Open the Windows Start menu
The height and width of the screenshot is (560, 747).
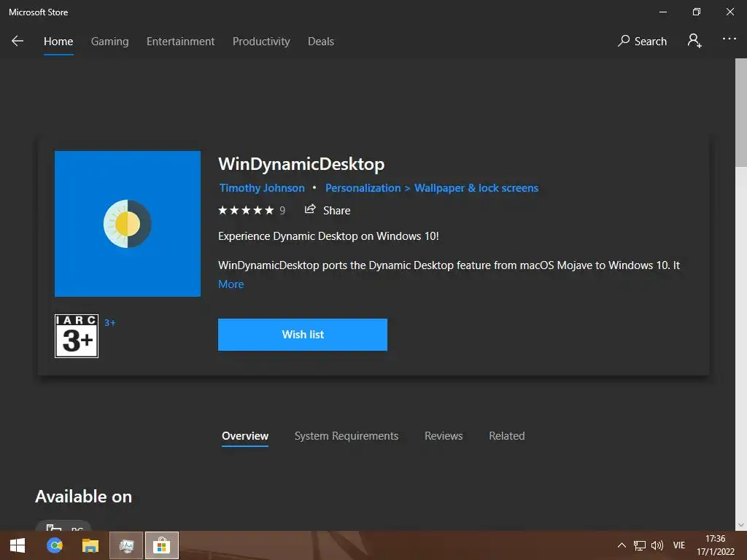point(18,545)
